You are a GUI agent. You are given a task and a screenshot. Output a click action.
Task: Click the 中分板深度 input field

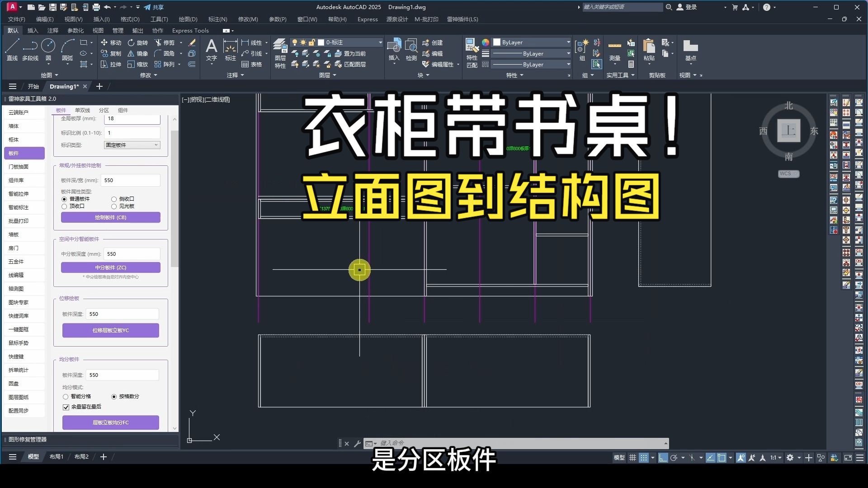click(x=132, y=254)
